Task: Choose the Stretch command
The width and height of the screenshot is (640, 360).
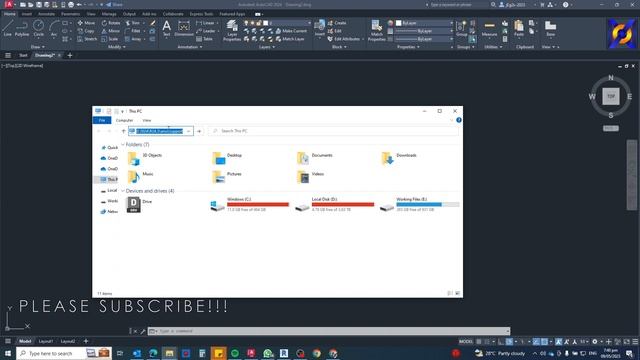Action: point(87,39)
